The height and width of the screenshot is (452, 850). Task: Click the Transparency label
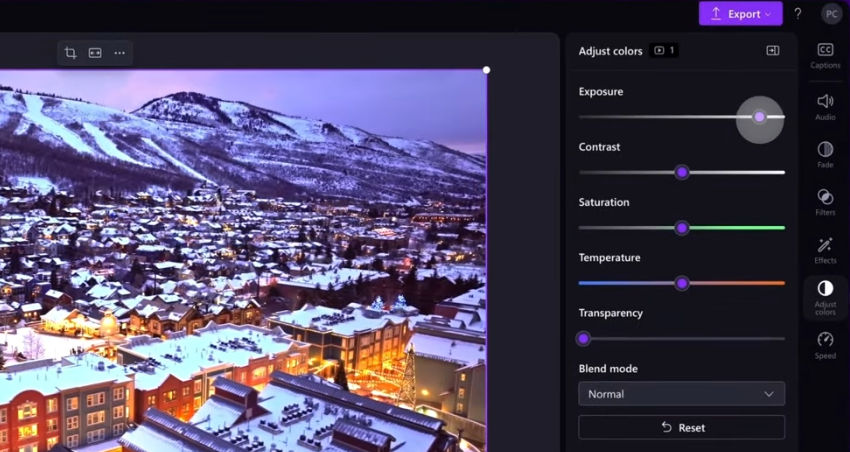(x=610, y=313)
